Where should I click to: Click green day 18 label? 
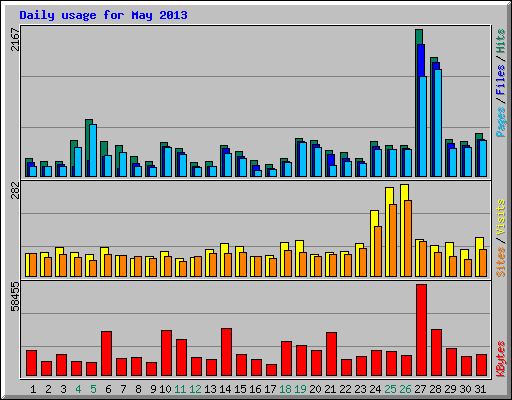[285, 389]
